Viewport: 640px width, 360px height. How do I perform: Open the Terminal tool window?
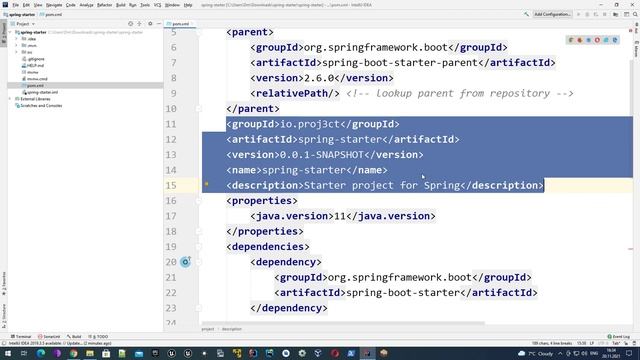pos(21,336)
